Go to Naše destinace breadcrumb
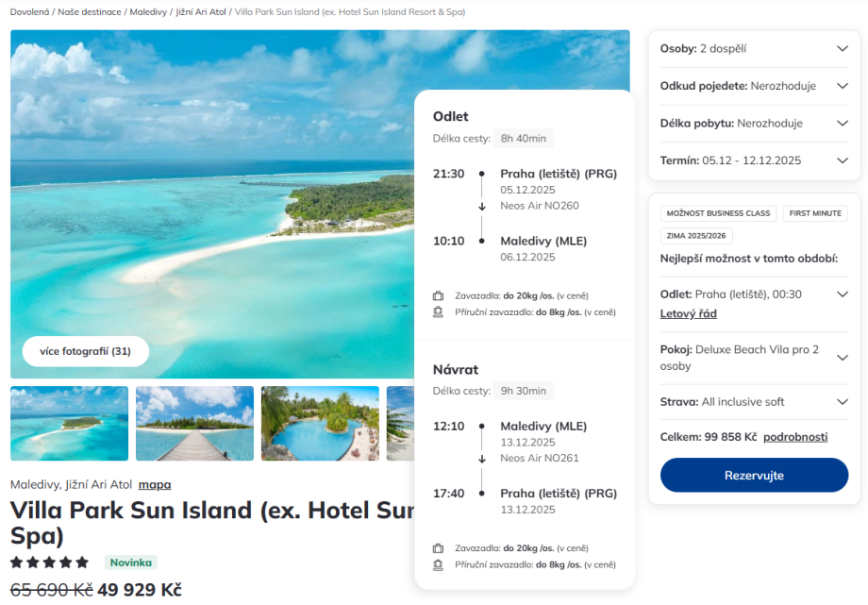 click(90, 12)
